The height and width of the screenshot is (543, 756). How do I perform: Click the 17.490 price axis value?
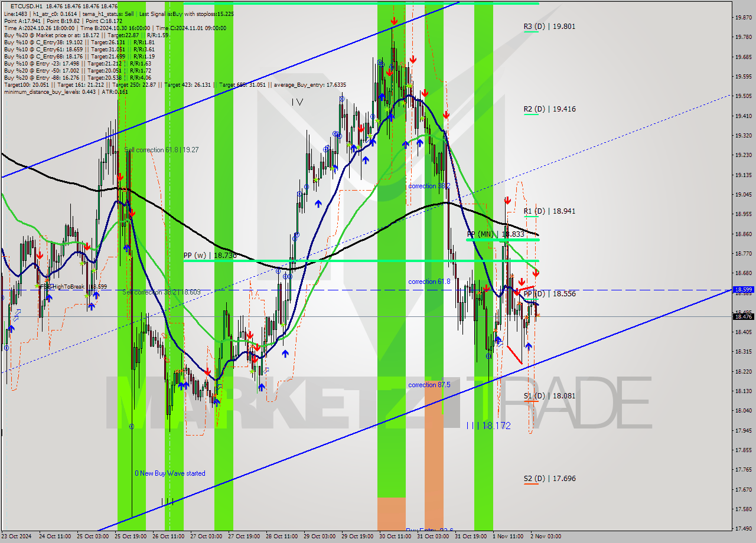pyautogui.click(x=743, y=528)
